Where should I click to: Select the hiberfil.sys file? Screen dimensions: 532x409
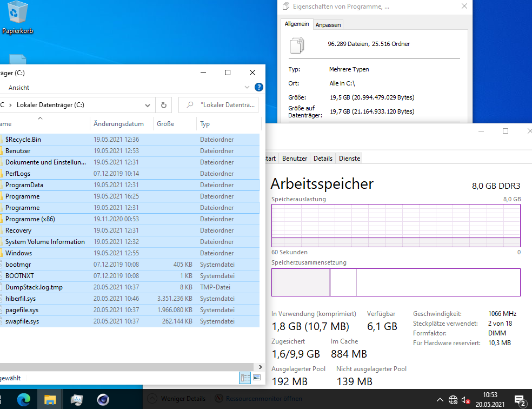[130, 299]
